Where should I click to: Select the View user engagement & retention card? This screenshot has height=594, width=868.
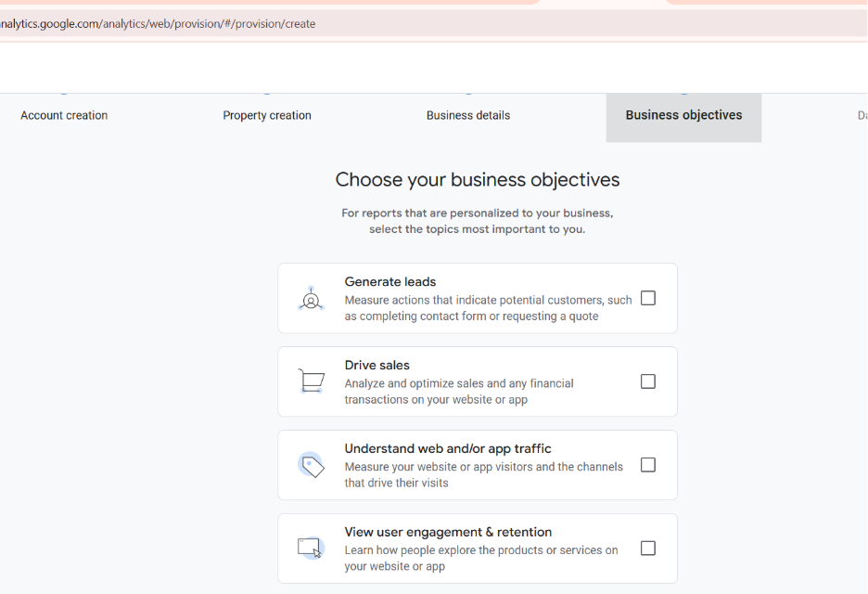(477, 548)
